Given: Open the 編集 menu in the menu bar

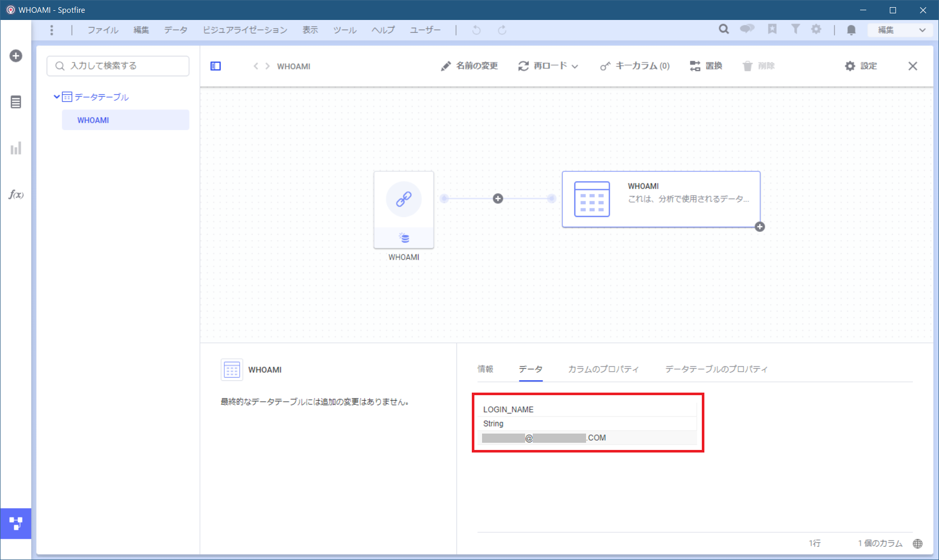Looking at the screenshot, I should coord(141,30).
